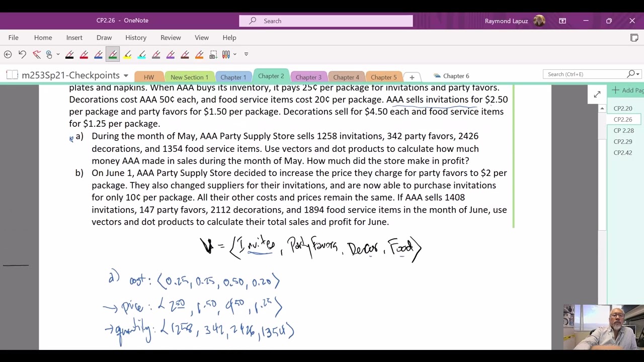Open the Draw ribbon tab
Image resolution: width=644 pixels, height=362 pixels.
[104, 38]
